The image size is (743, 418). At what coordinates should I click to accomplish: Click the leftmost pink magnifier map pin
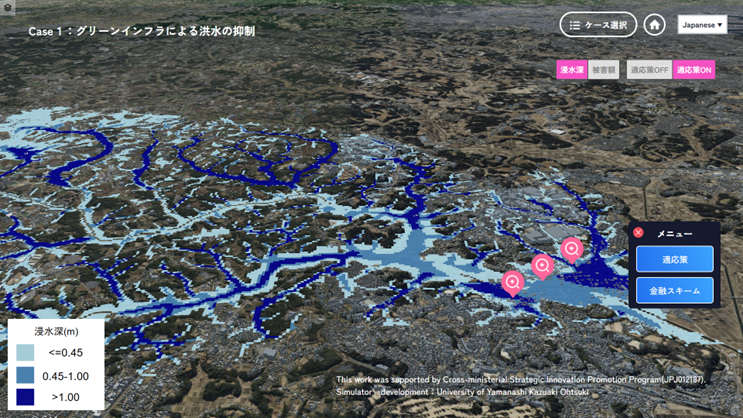(x=513, y=282)
